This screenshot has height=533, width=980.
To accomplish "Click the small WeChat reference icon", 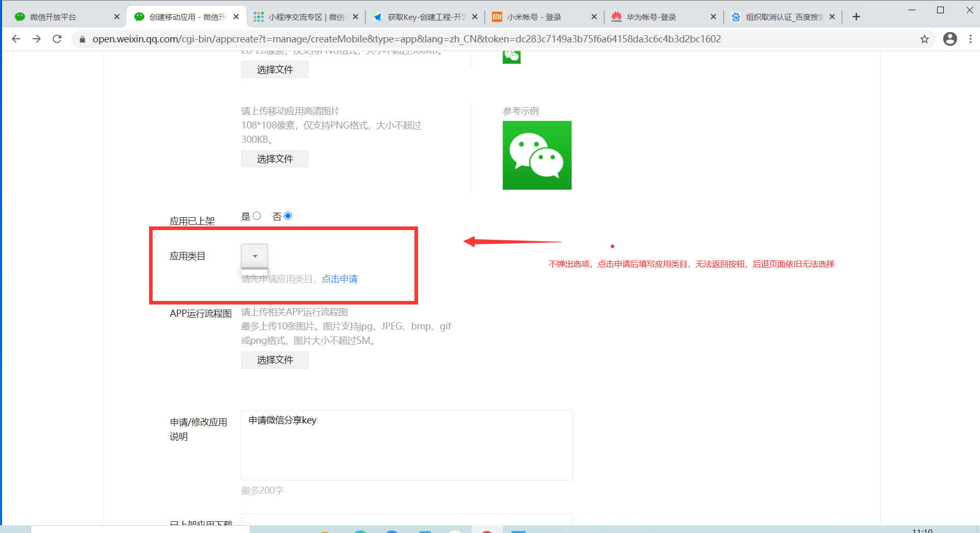I will pos(511,56).
